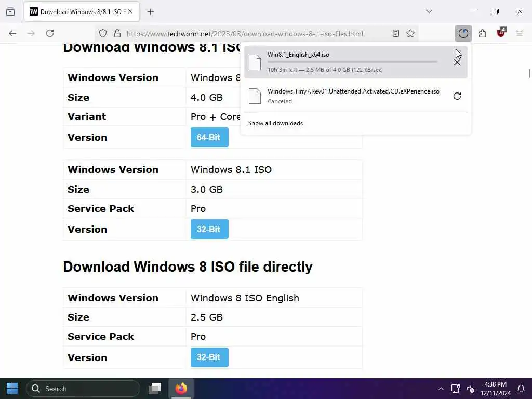This screenshot has height=399, width=532.
Task: Select the Download Windows 8/8.1 ISO tab
Action: pos(82,11)
